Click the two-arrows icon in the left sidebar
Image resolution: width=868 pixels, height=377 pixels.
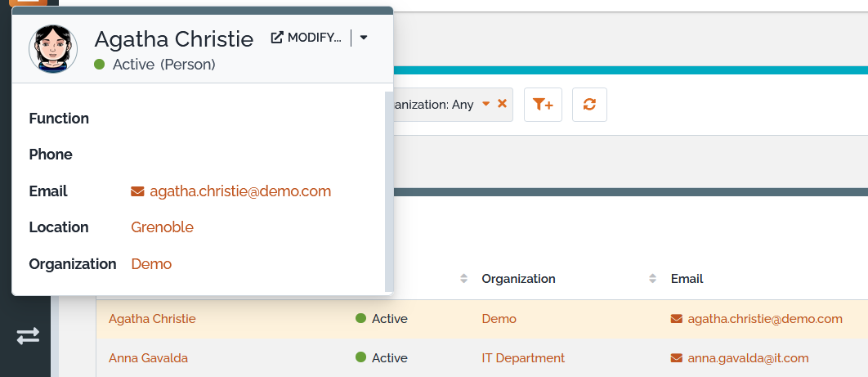pos(28,336)
